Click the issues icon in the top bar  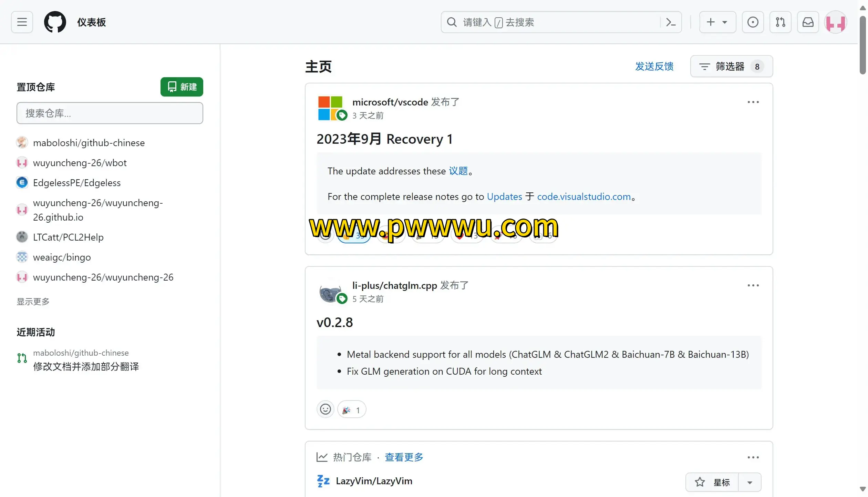pos(753,22)
